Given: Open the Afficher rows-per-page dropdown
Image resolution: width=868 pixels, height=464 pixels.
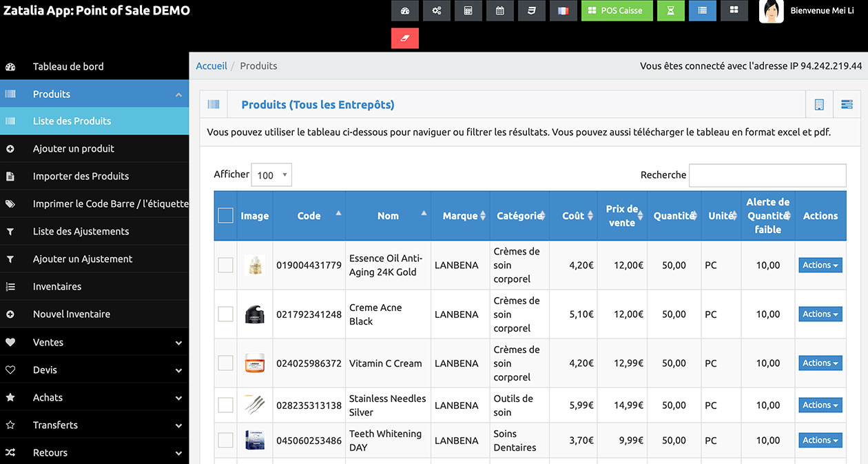Looking at the screenshot, I should coord(271,175).
